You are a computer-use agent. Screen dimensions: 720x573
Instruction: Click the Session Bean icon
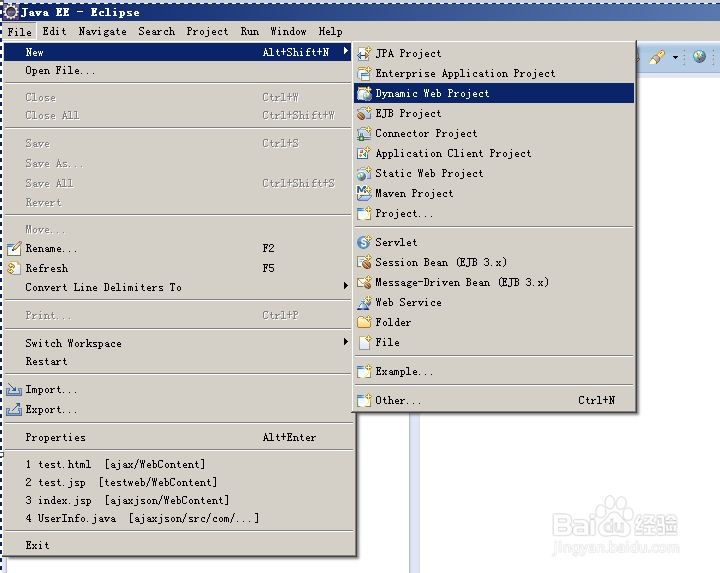click(x=364, y=262)
